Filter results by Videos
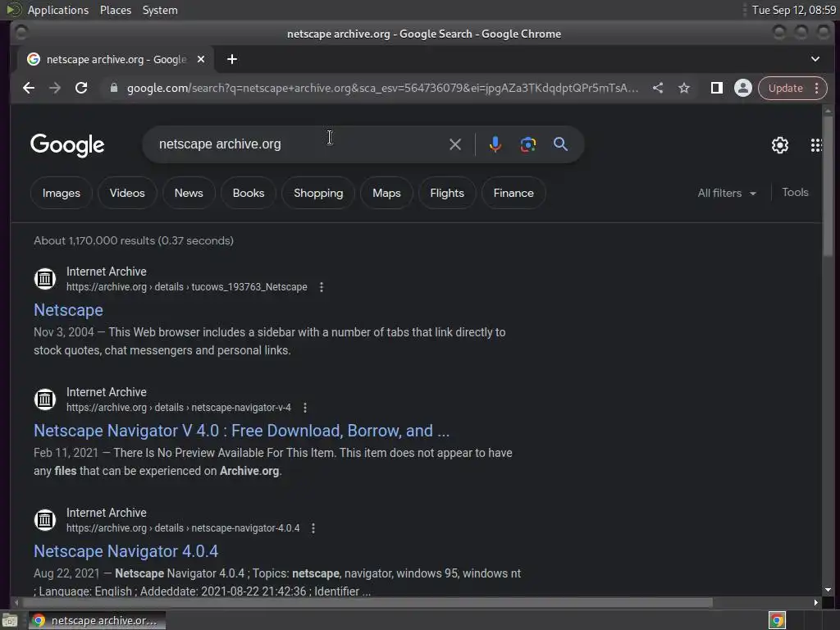This screenshot has width=840, height=630. [x=127, y=193]
